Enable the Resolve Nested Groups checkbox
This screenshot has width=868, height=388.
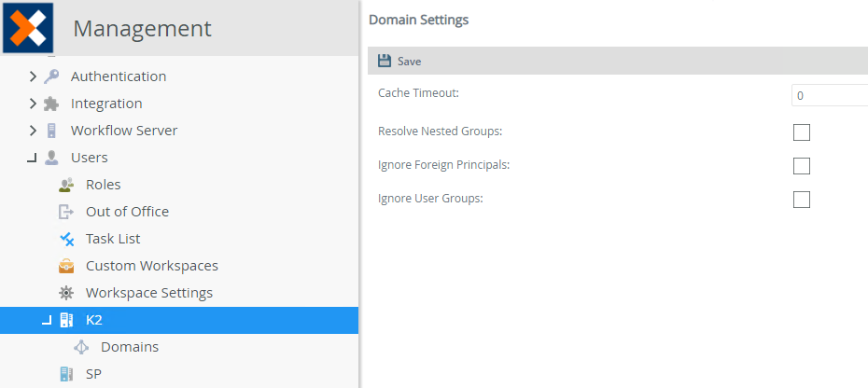pyautogui.click(x=801, y=132)
